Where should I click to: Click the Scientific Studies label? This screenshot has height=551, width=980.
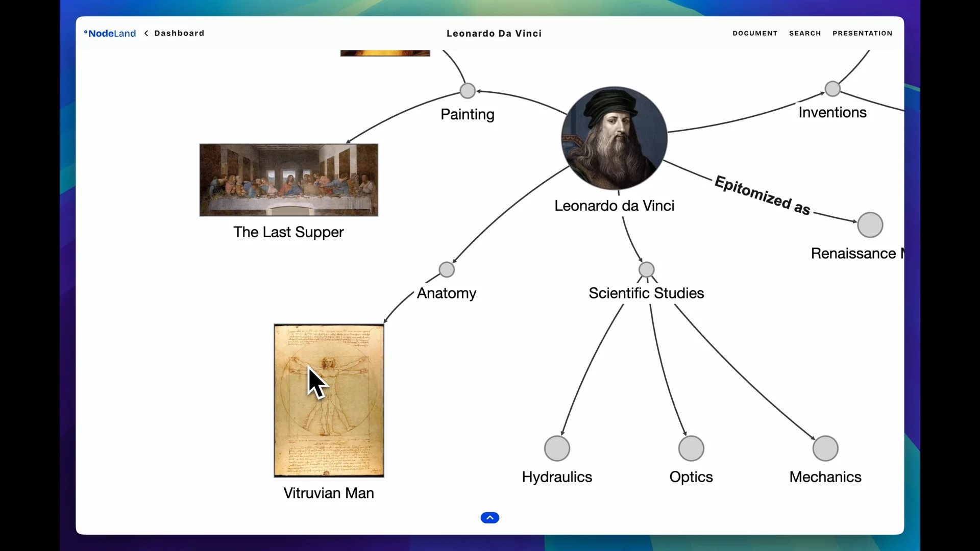click(646, 293)
